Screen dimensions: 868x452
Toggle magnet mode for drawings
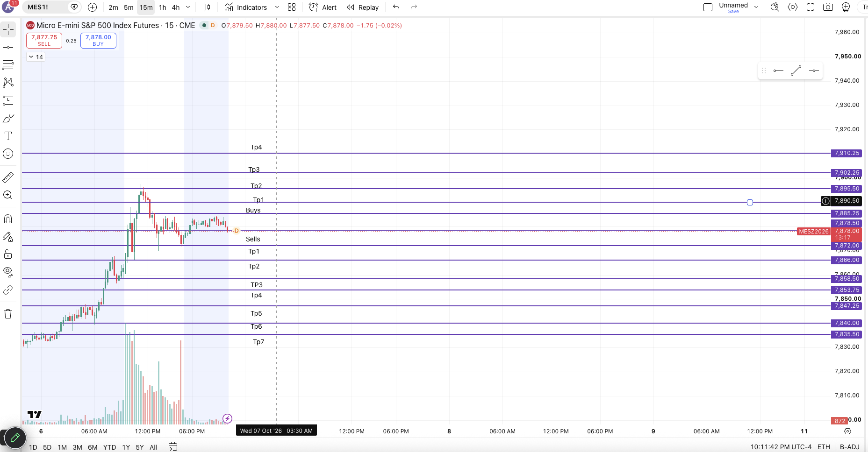(8, 219)
